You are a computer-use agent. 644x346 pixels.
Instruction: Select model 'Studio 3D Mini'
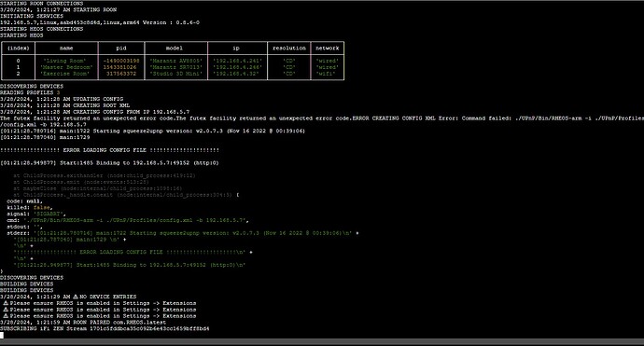pyautogui.click(x=175, y=74)
